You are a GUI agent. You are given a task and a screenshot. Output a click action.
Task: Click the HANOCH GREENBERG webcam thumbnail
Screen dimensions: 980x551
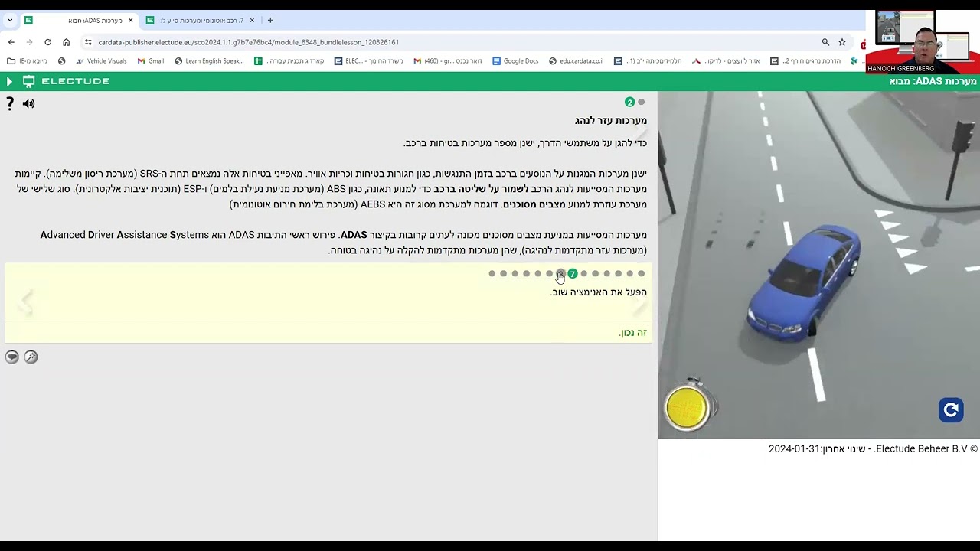[x=923, y=42]
